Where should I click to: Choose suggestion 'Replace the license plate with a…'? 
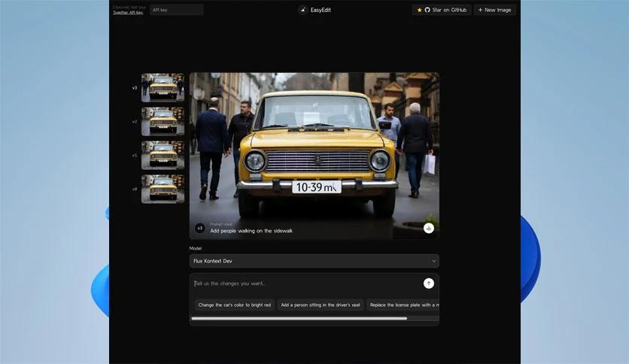click(x=403, y=305)
